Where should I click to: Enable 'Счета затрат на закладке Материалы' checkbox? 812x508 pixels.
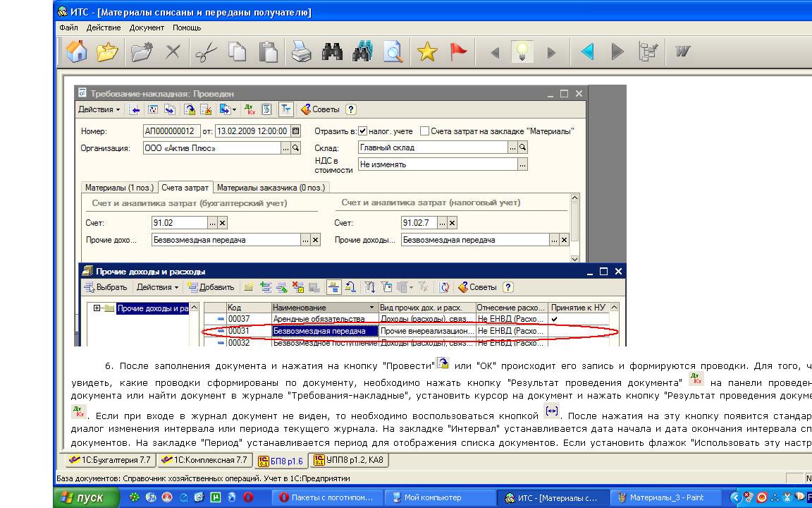tap(424, 131)
